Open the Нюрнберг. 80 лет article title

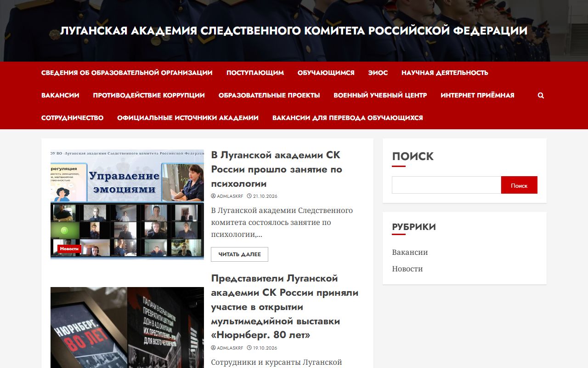tap(284, 307)
